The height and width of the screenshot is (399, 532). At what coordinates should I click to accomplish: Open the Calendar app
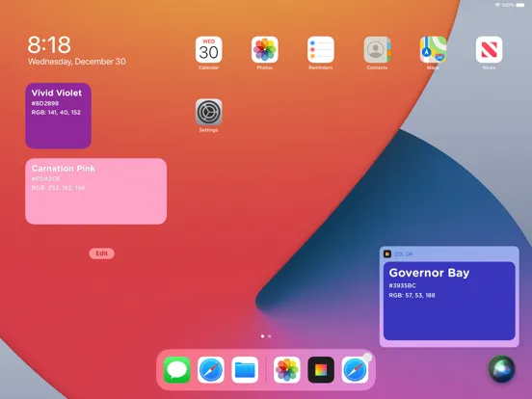(209, 49)
